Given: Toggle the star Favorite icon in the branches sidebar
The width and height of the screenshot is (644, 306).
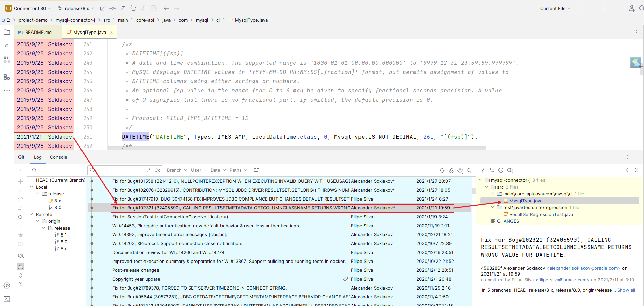Looking at the screenshot, I should click(x=21, y=235).
